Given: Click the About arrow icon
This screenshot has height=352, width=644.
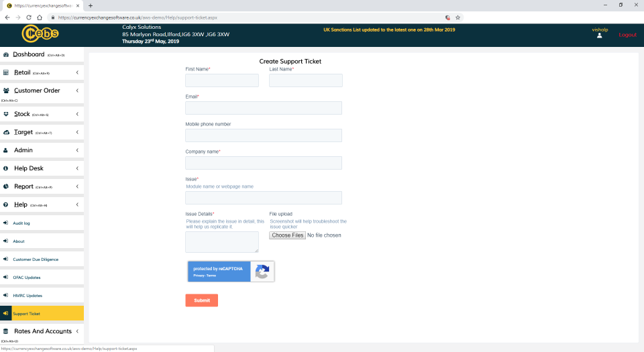Looking at the screenshot, I should point(6,241).
